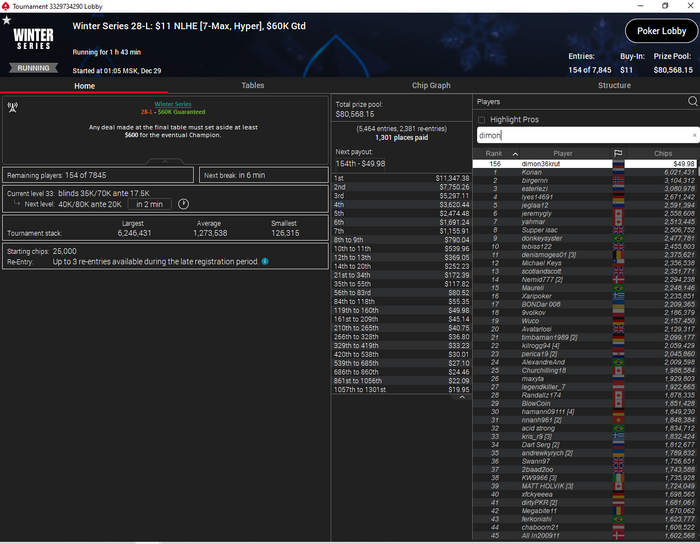Viewport: 700px width, 544px height.
Task: Click the 'in 2 min' level button
Action: click(150, 204)
